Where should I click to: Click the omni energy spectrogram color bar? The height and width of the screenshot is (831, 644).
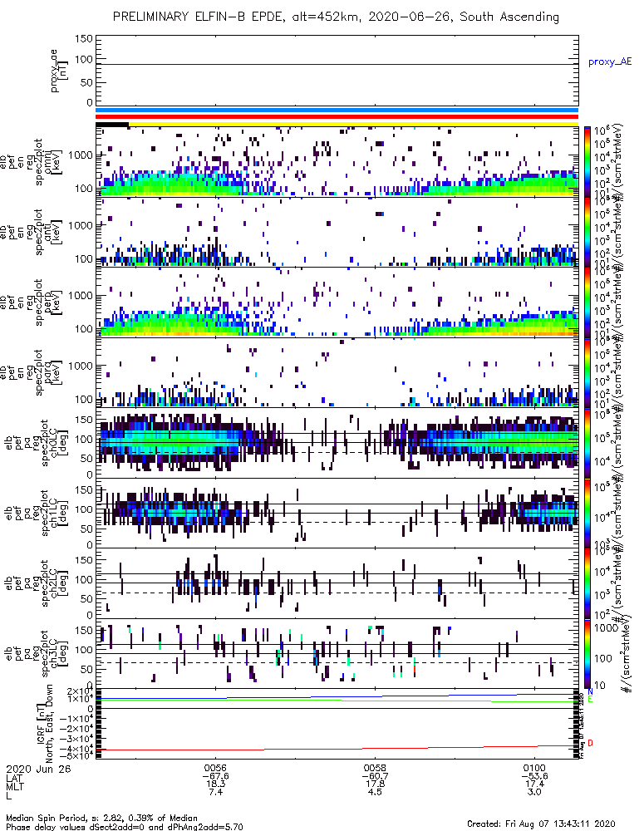click(x=587, y=162)
